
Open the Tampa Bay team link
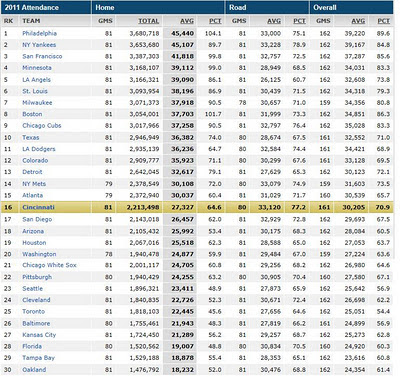[38, 358]
